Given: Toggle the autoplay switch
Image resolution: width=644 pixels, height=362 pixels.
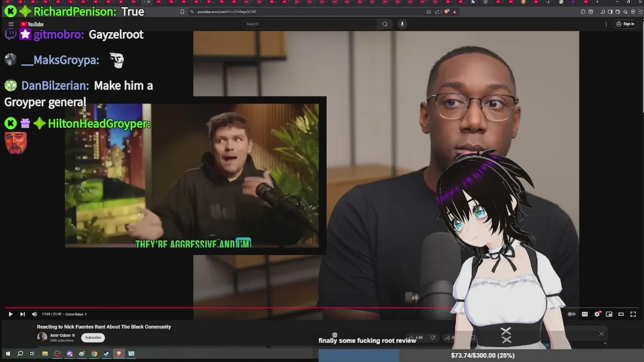Looking at the screenshot, I should pyautogui.click(x=572, y=314).
